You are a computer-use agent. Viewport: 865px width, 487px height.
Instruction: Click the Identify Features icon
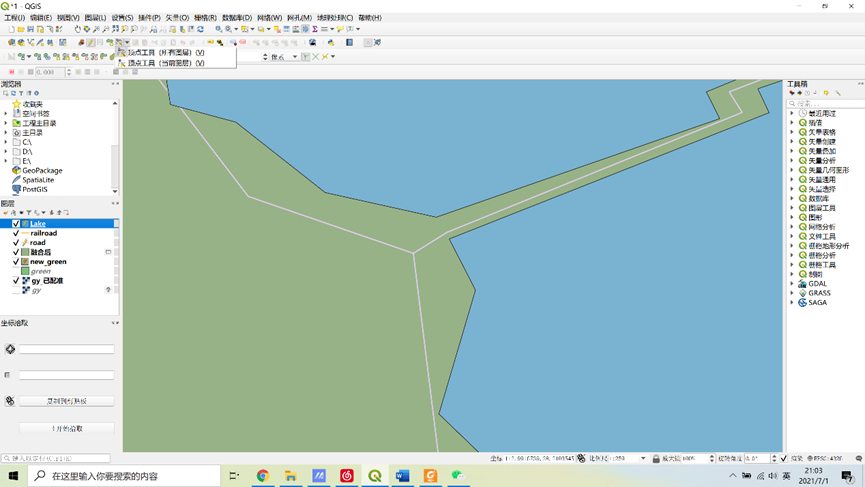(x=218, y=29)
